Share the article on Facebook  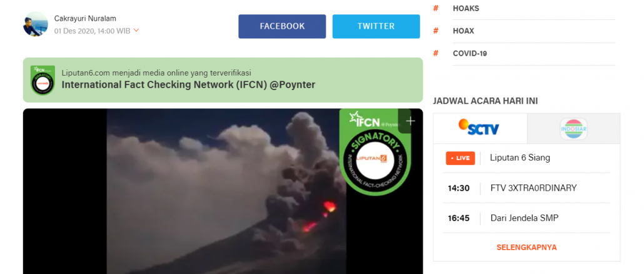click(x=282, y=26)
